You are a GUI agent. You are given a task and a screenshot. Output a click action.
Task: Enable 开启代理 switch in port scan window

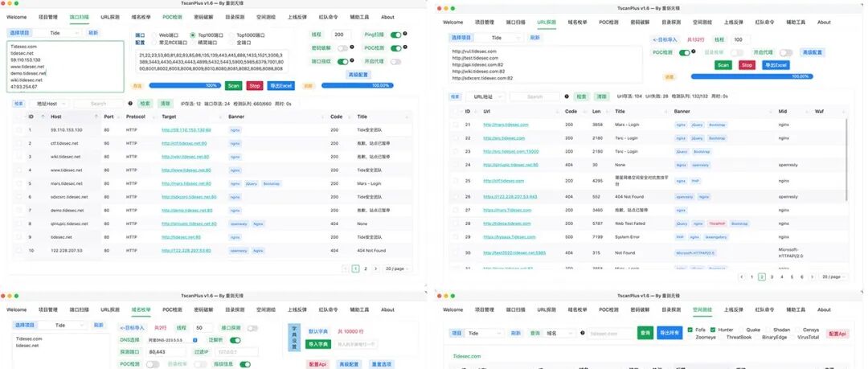pos(395,61)
